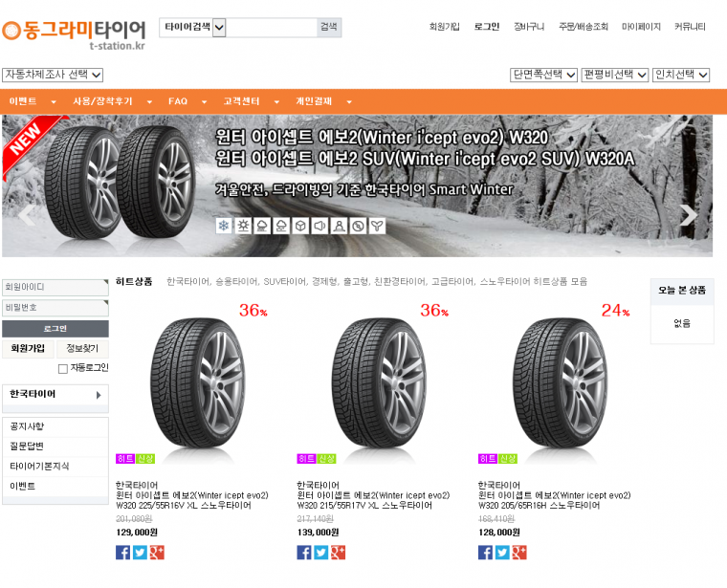Click the speaker noise icon in banner
The image size is (727, 588).
(319, 226)
